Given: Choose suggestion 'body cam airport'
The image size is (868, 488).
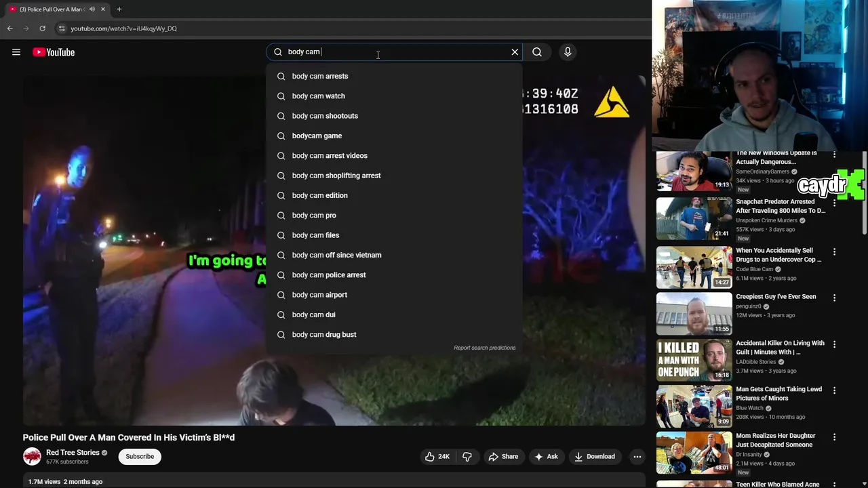Looking at the screenshot, I should [x=394, y=295].
